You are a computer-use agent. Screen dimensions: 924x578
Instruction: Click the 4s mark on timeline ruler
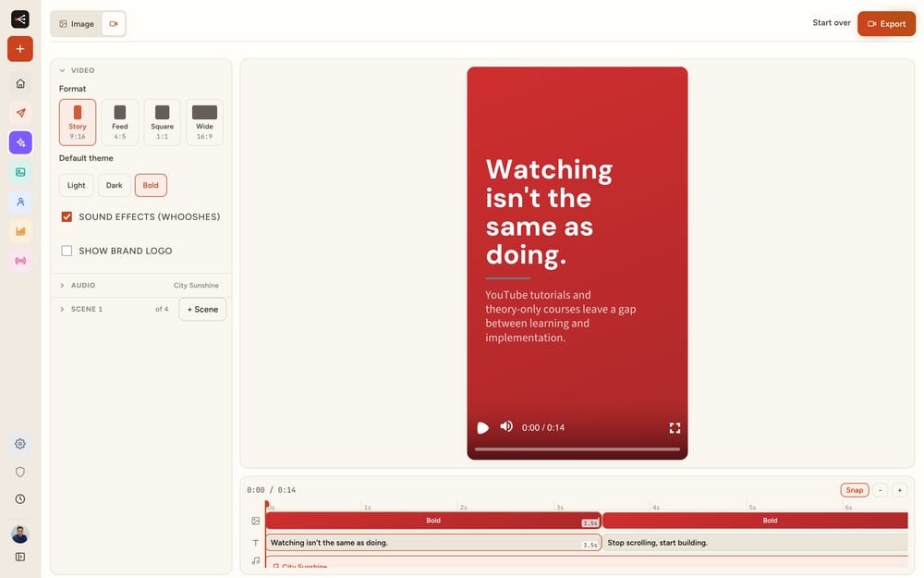click(655, 507)
